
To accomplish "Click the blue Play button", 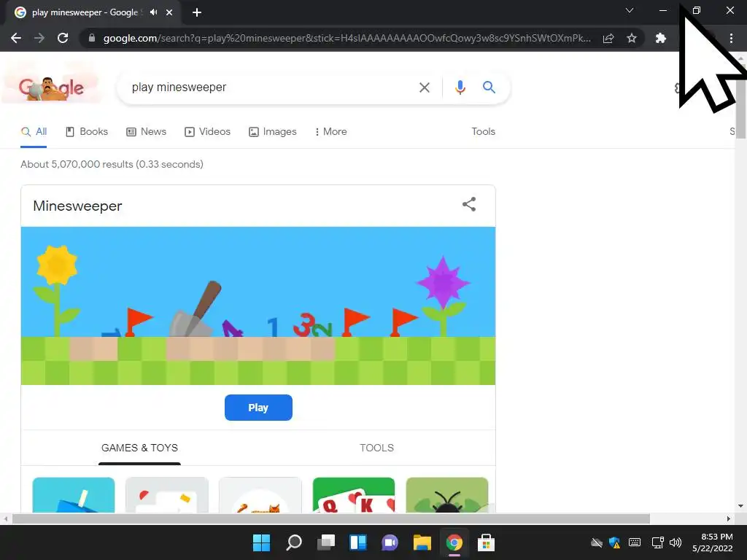I will [258, 408].
